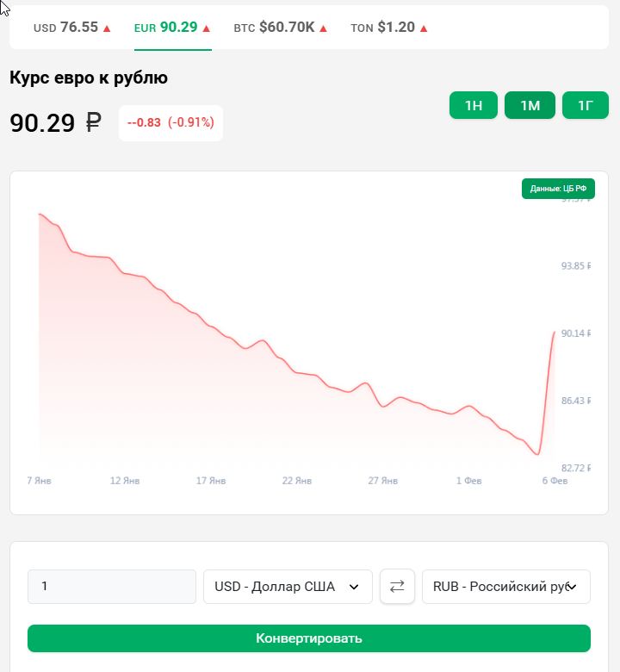The height and width of the screenshot is (672, 620).
Task: Click the -0.83 (-0.91%) change badge
Action: [170, 123]
